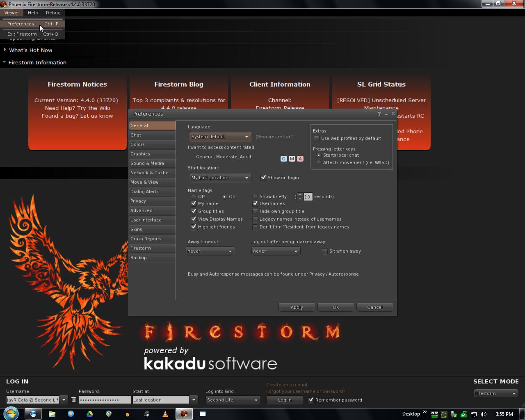Close the Preferences dialog with X
The width and height of the screenshot is (525, 420).
393,114
